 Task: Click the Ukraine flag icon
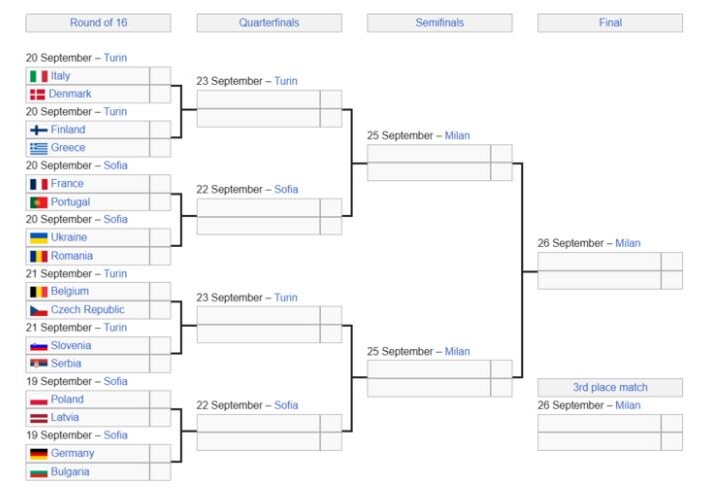pyautogui.click(x=39, y=238)
